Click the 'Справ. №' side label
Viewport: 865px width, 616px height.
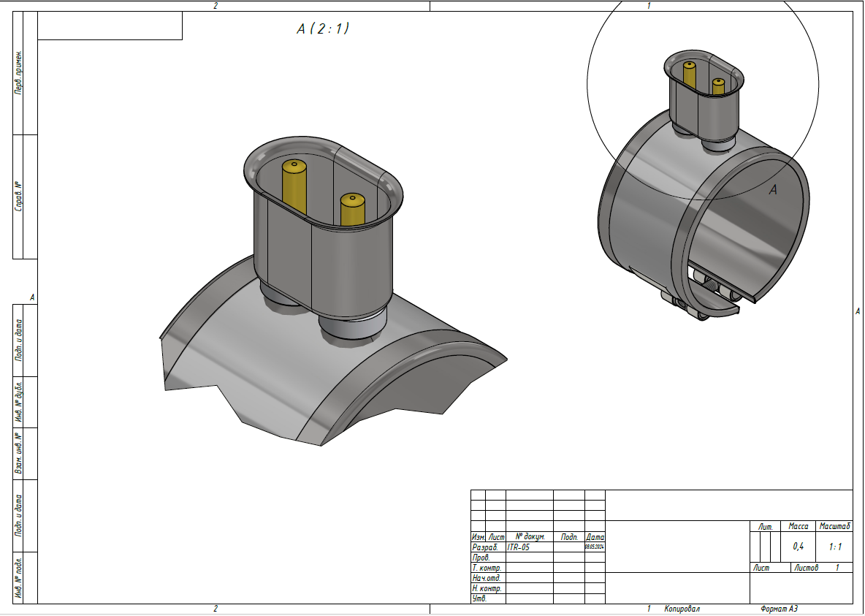(19, 197)
